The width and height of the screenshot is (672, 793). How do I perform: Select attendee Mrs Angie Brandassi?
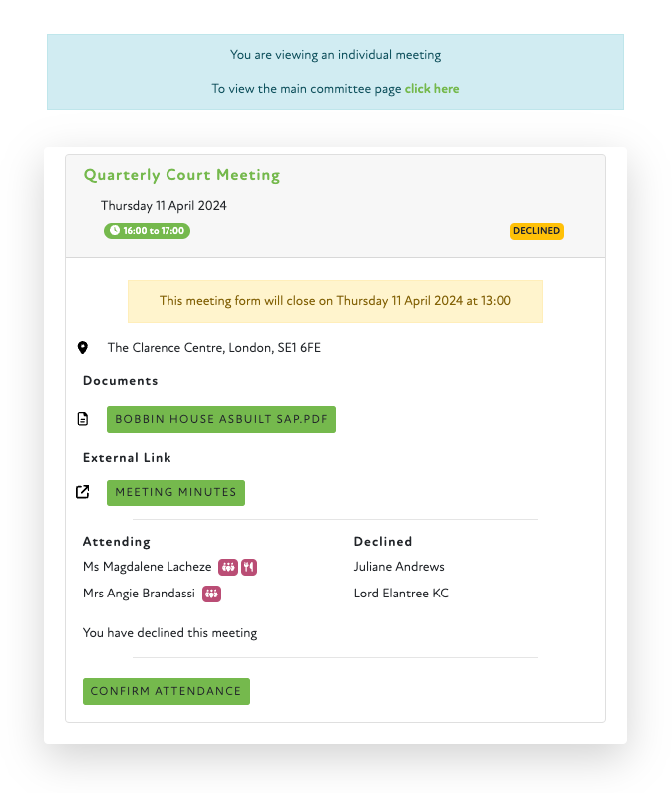tap(140, 594)
